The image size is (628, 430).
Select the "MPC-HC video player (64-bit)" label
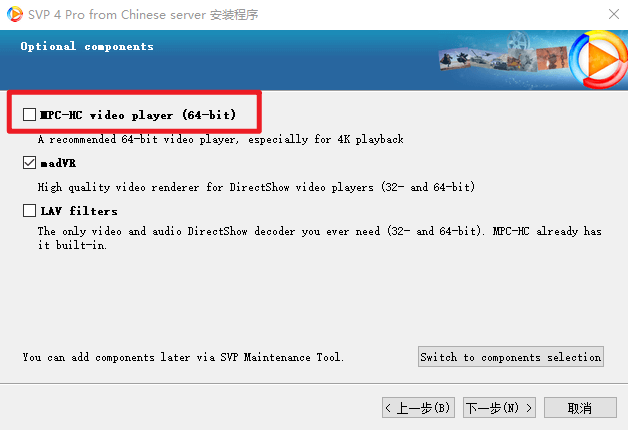[x=138, y=115]
